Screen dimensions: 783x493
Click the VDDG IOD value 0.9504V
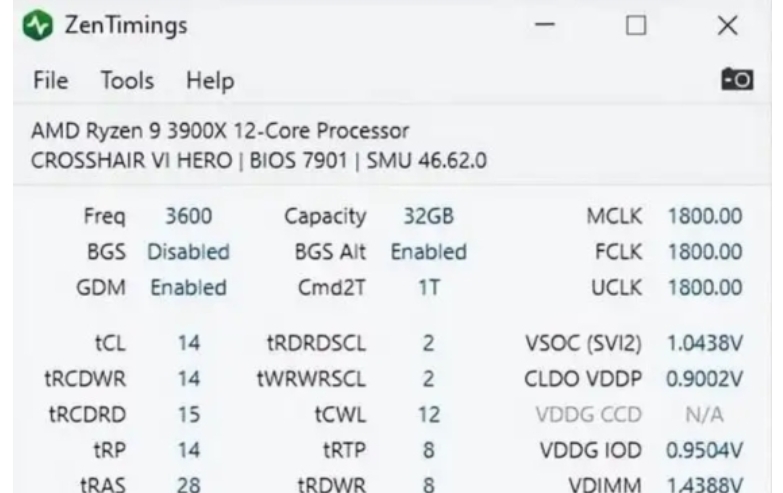point(705,450)
